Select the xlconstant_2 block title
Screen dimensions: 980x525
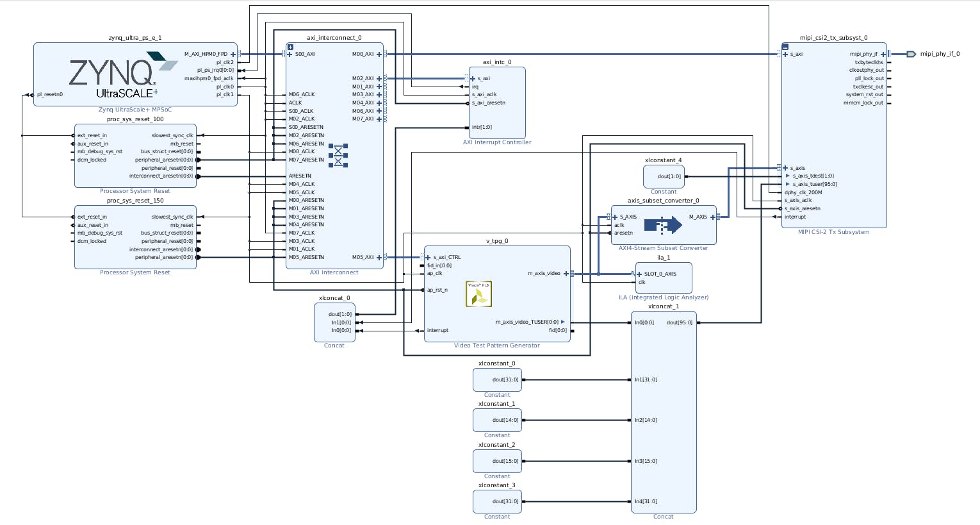[497, 445]
